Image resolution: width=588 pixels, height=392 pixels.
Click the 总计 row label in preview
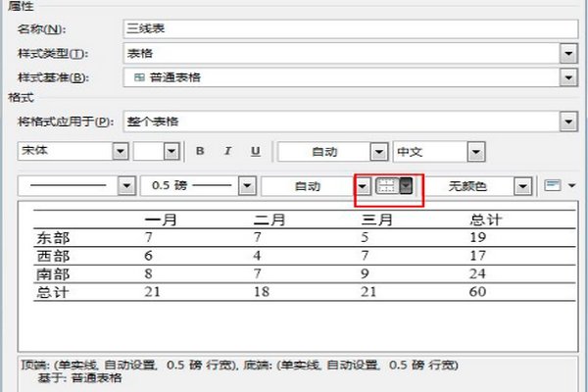click(53, 292)
